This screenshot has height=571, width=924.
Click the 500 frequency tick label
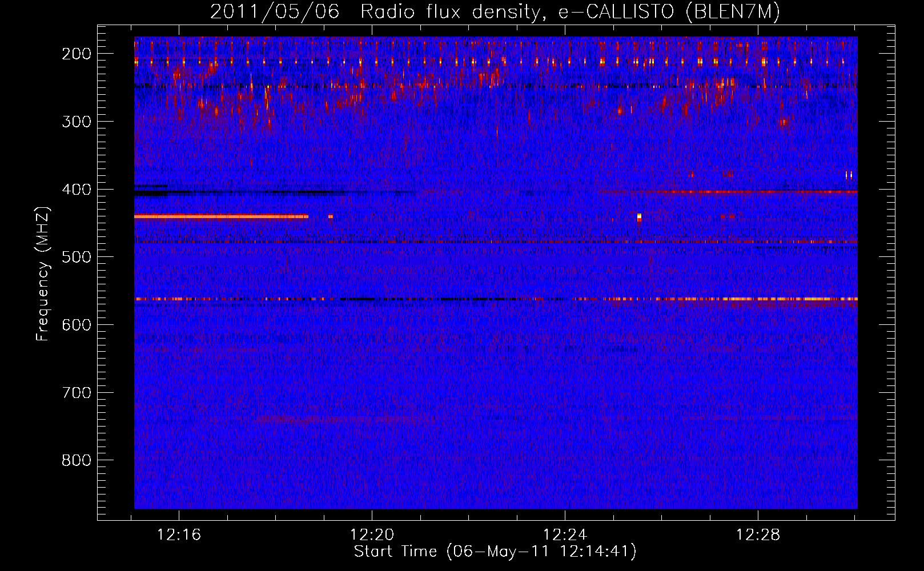click(x=76, y=257)
